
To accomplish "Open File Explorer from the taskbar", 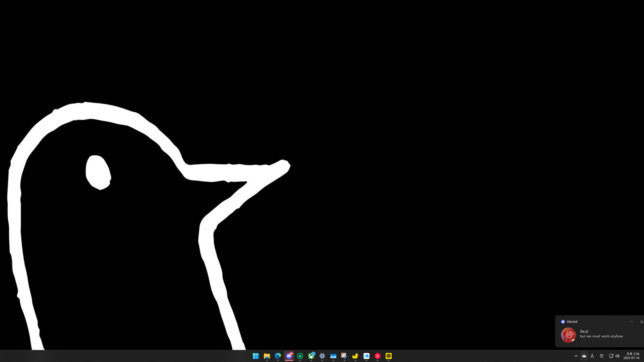I will pos(267,356).
